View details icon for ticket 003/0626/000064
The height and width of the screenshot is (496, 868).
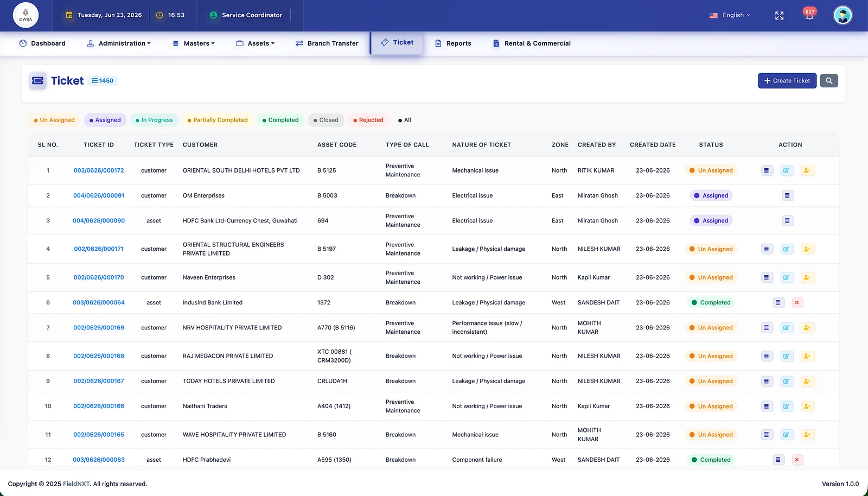[x=778, y=302]
